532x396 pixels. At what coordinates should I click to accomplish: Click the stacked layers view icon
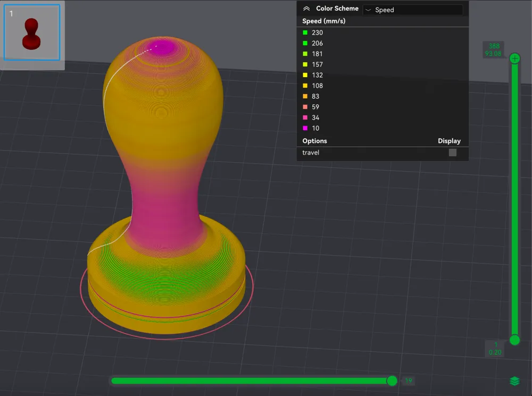[x=514, y=381]
